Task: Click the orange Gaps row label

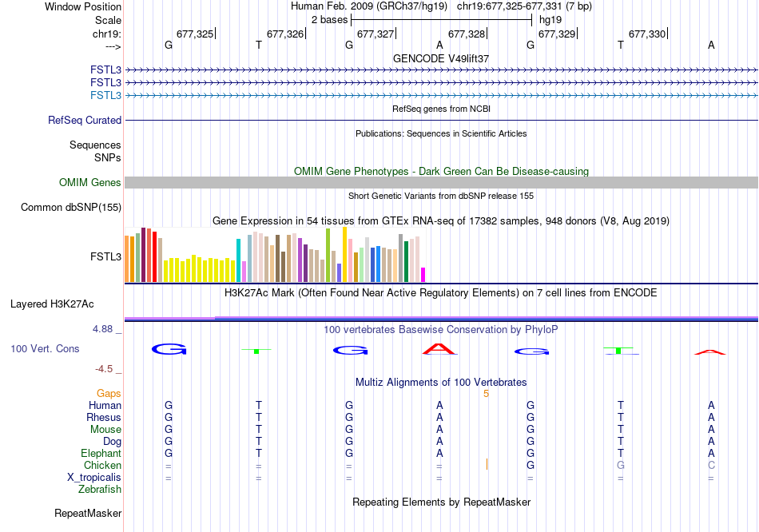Action: tap(109, 394)
